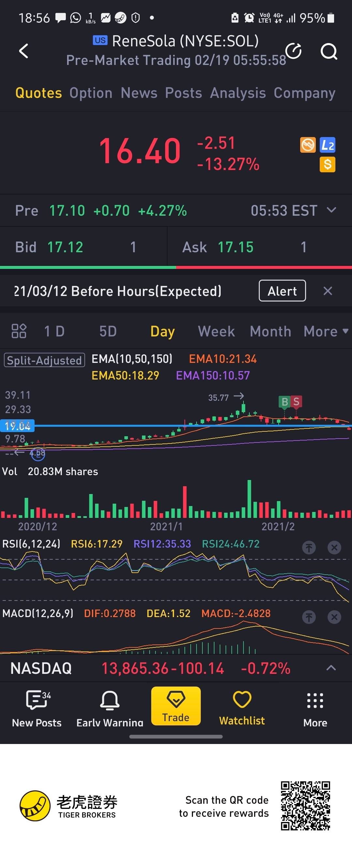Tap the tall red volume bar
This screenshot has width=352, height=868.
click(185, 502)
